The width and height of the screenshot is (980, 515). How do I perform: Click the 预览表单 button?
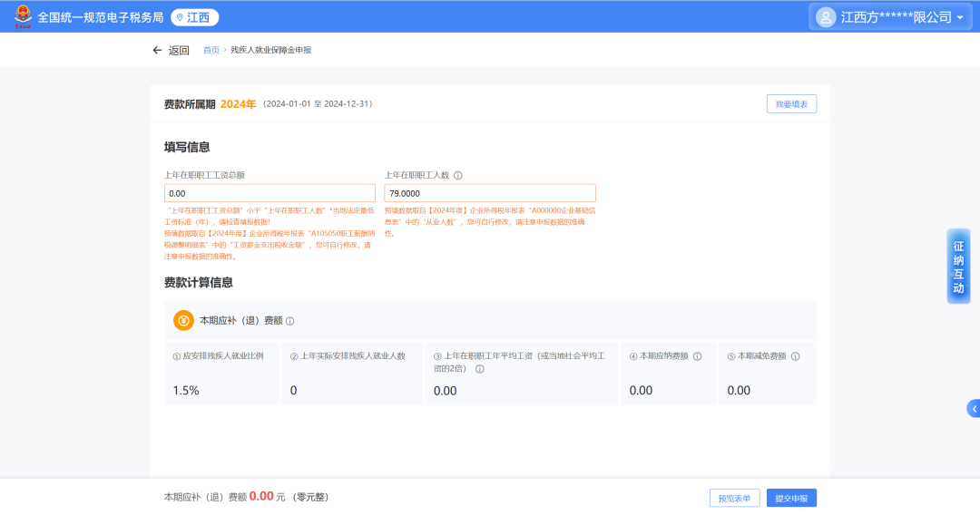tap(734, 498)
